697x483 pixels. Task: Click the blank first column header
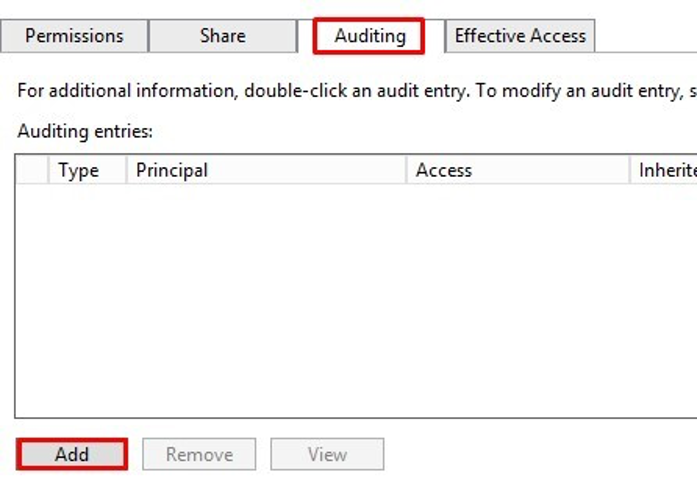tap(32, 170)
